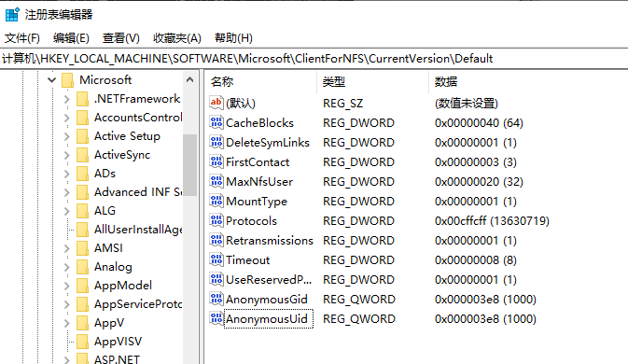Click the Timeout data 0x00000008 (8)
This screenshot has width=628, height=364.
pyautogui.click(x=475, y=259)
